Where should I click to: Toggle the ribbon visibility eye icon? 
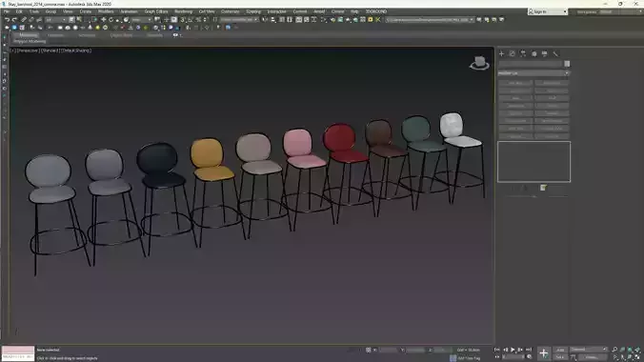pyautogui.click(x=176, y=35)
